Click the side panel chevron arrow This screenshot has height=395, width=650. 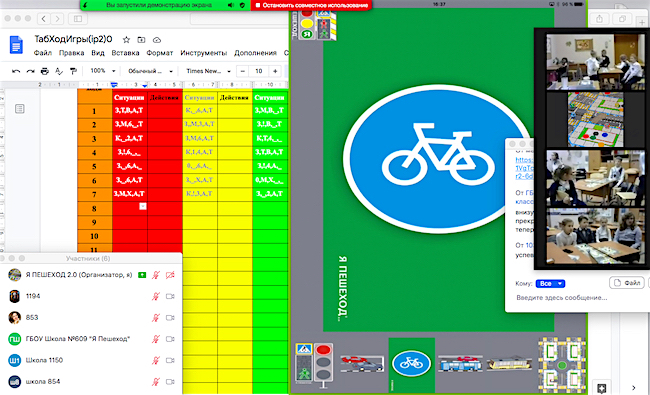(x=633, y=388)
